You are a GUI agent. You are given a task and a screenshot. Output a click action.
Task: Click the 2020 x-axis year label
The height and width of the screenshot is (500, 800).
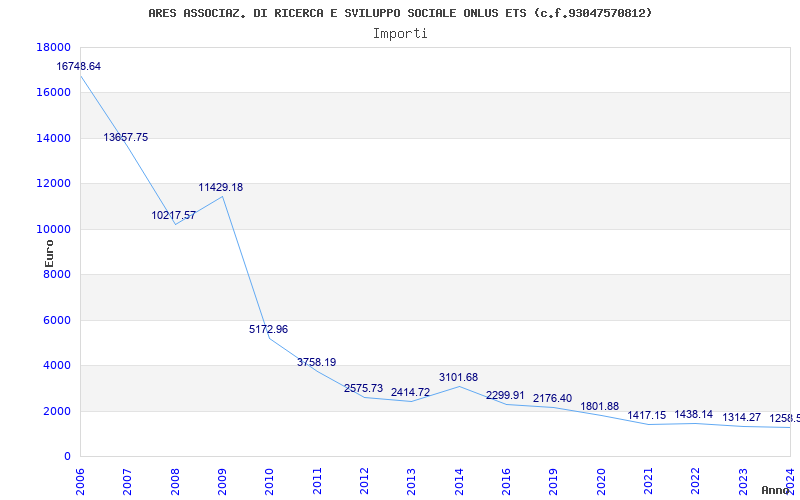(601, 482)
